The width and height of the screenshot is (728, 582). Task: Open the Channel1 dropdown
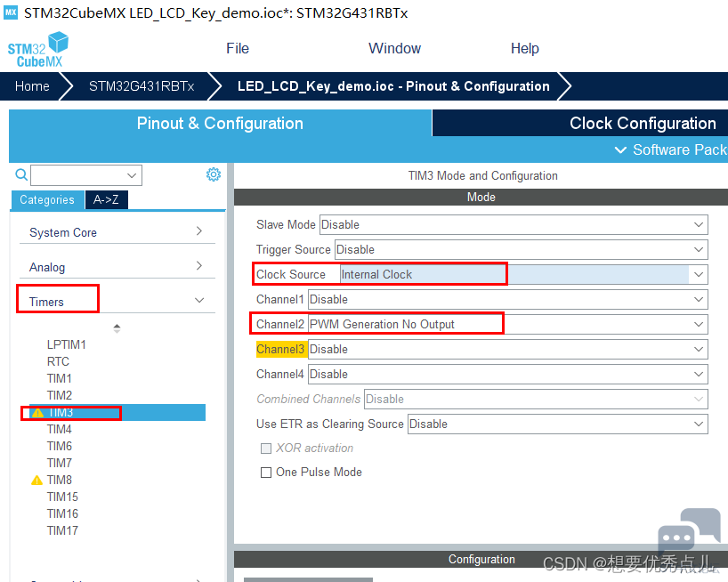[x=508, y=300]
